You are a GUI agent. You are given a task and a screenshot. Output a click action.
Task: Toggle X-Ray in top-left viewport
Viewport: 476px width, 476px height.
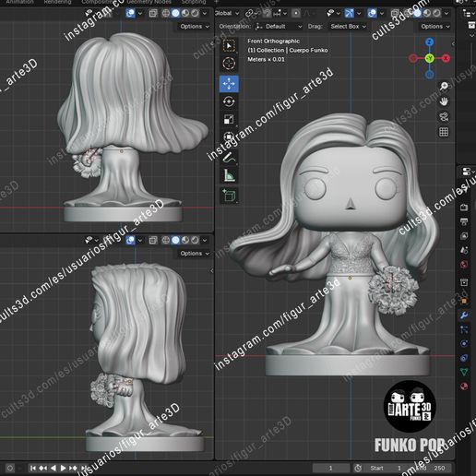[x=153, y=13]
